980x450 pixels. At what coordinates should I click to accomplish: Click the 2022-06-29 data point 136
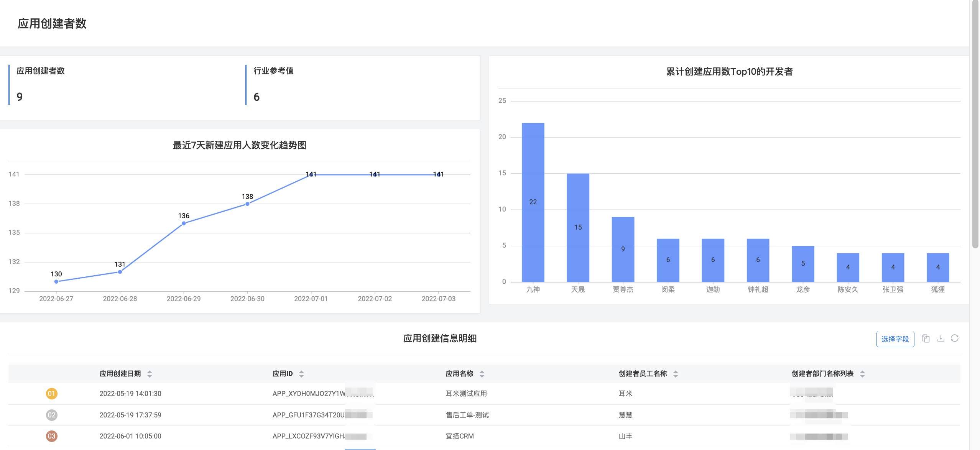coord(184,223)
